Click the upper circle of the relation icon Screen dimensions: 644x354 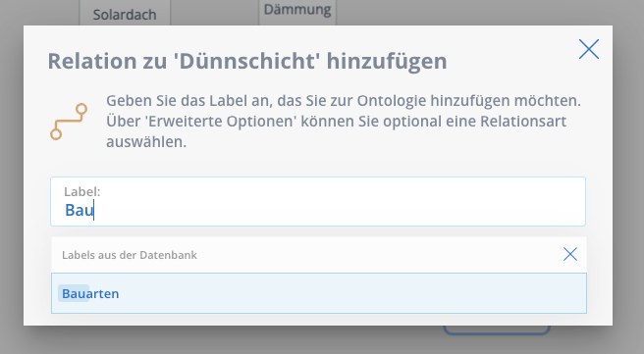point(81,109)
